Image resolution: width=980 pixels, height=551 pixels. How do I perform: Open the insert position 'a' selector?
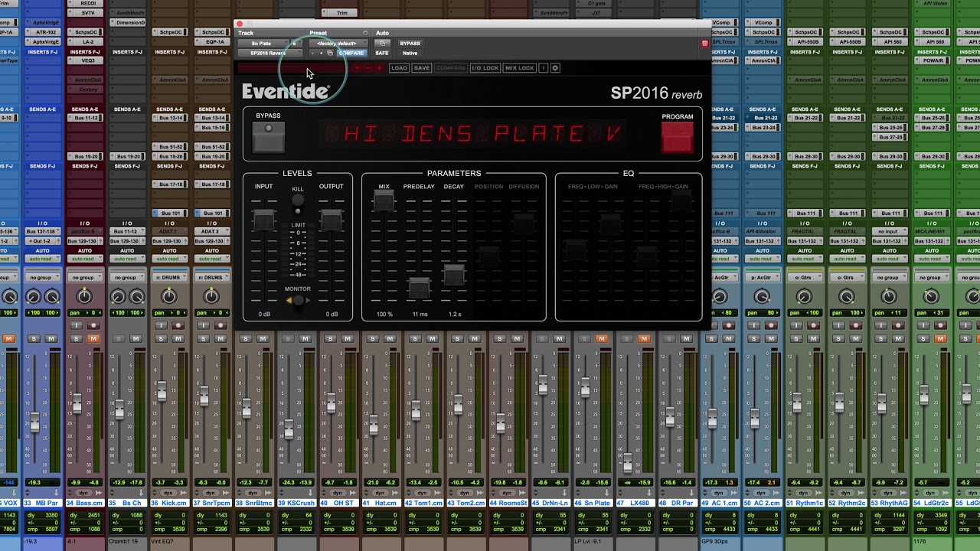point(296,44)
